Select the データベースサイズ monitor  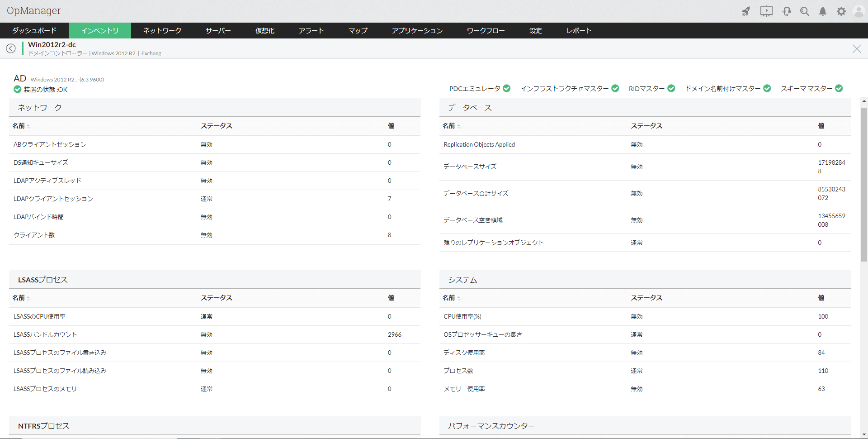click(x=470, y=167)
